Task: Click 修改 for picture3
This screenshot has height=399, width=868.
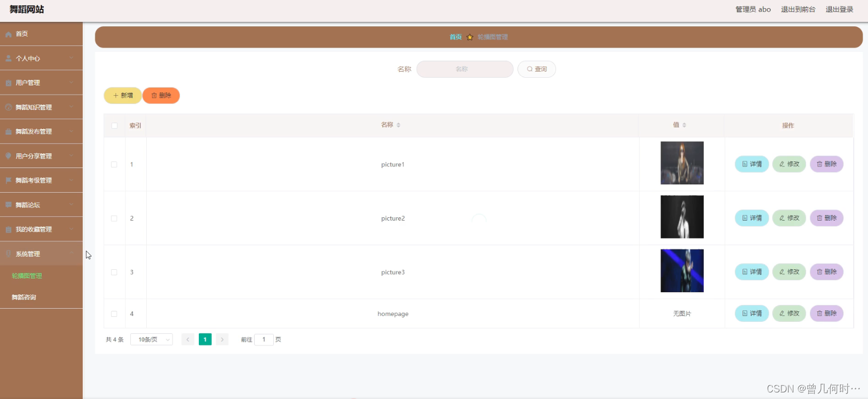Action: pyautogui.click(x=789, y=271)
